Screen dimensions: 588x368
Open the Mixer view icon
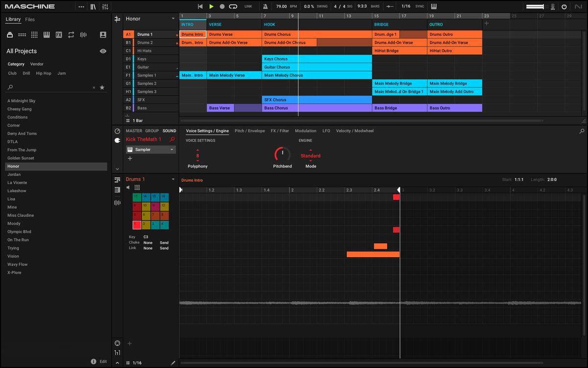click(x=105, y=6)
